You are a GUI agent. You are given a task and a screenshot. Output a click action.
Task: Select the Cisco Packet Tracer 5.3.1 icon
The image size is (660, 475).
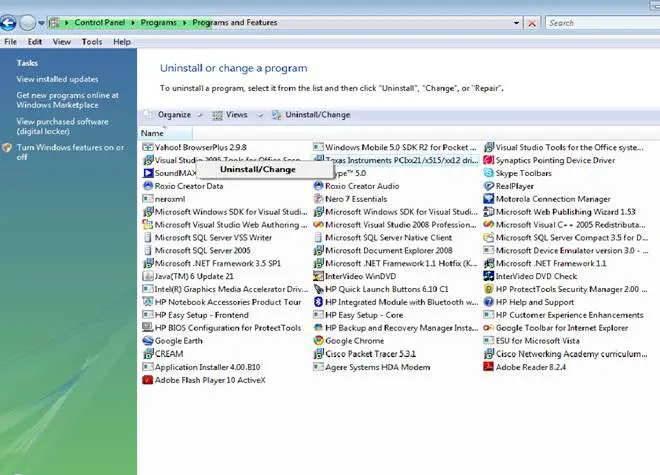(318, 354)
